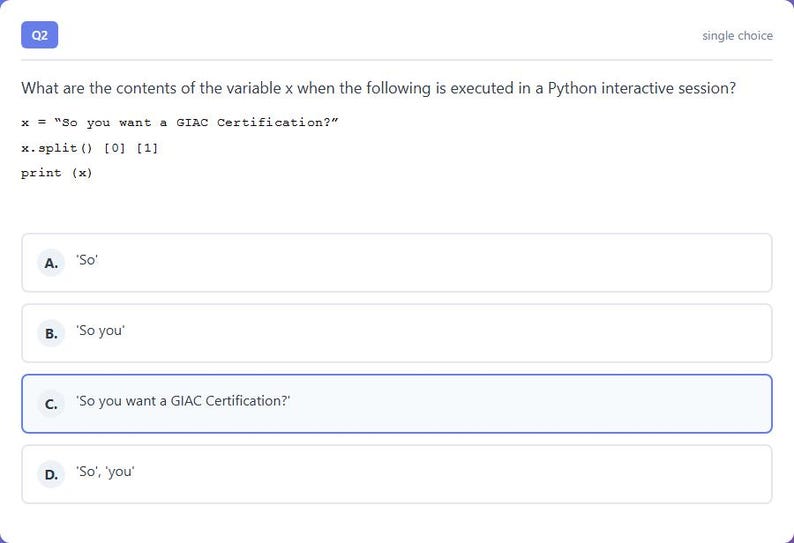
Task: Click the code line x = "So you want a GIAC Certification?"
Action: pyautogui.click(x=180, y=123)
